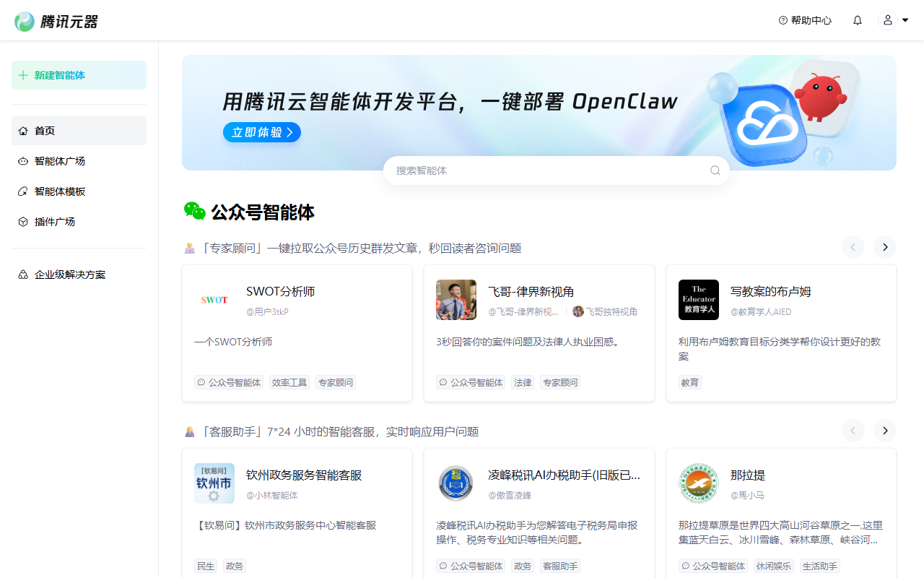Screen dimensions: 924x578
Task: Click The Educator 教育学人 avatar
Action: pos(699,300)
